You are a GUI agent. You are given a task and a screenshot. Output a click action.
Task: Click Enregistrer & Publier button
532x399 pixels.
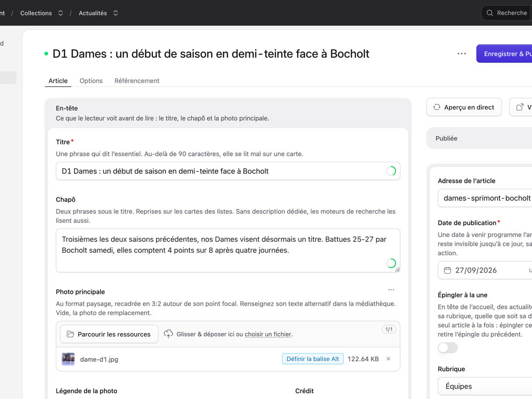click(x=504, y=53)
